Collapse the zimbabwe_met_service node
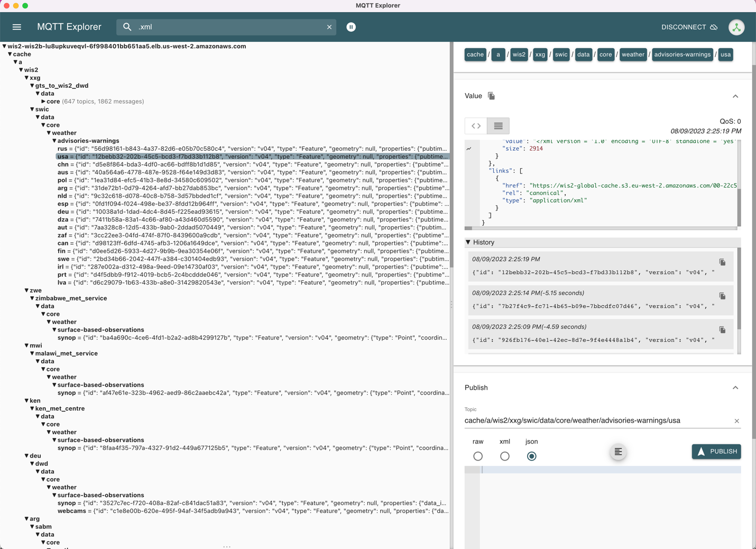Image resolution: width=756 pixels, height=549 pixels. 32,298
